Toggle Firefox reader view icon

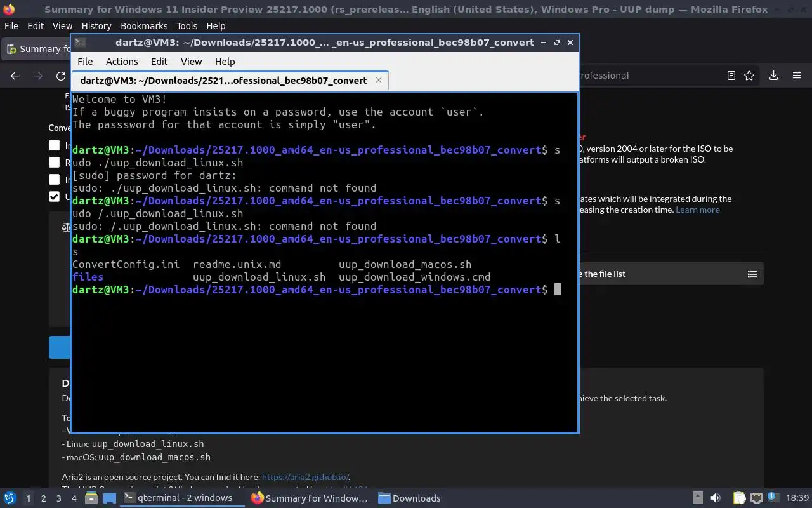click(731, 76)
